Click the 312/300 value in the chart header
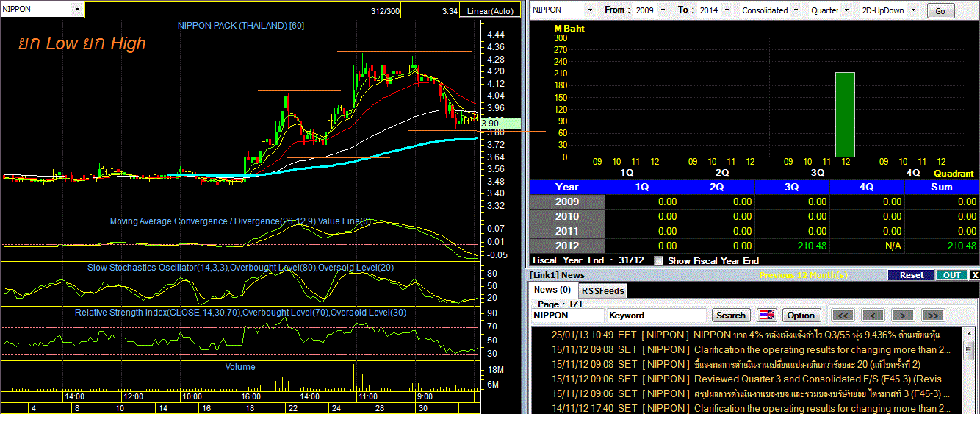The width and height of the screenshot is (980, 442). [386, 11]
